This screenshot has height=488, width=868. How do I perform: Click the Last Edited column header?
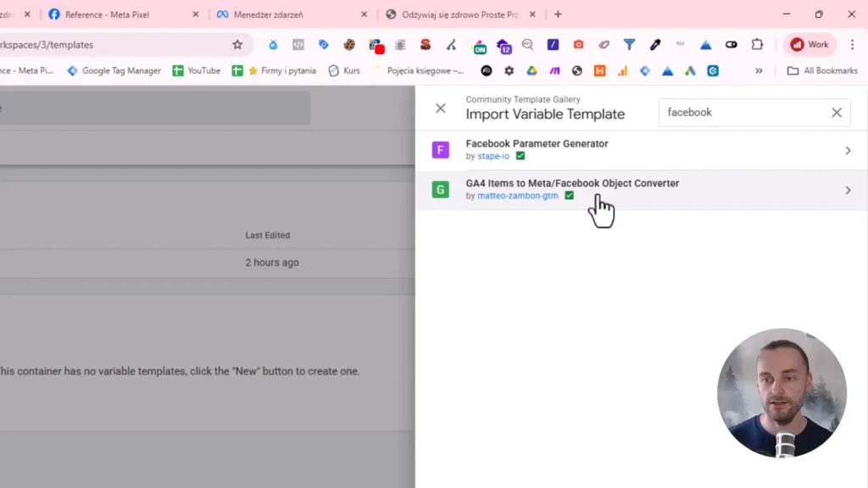tap(267, 236)
